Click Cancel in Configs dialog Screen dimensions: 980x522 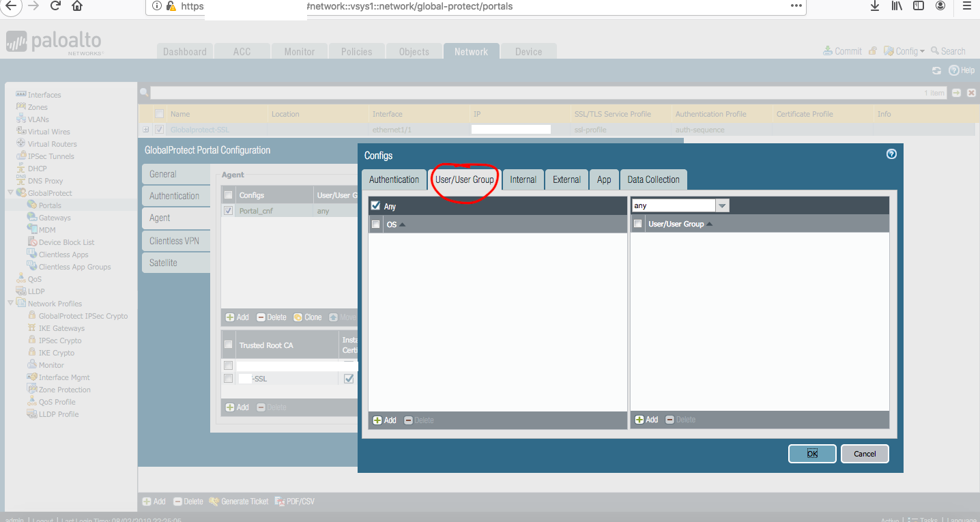point(865,454)
